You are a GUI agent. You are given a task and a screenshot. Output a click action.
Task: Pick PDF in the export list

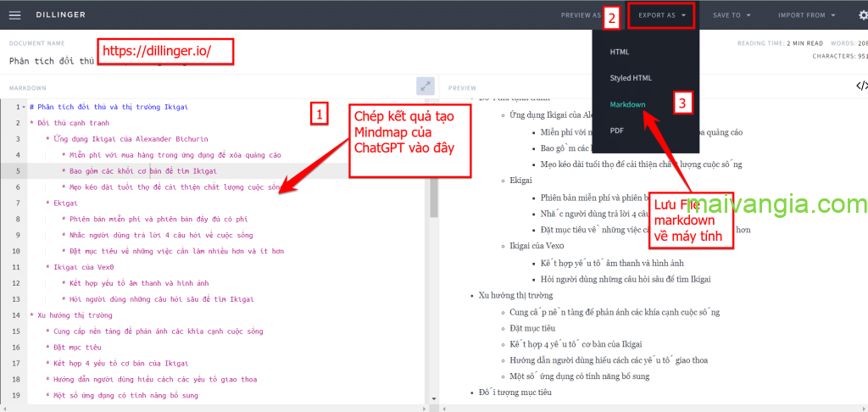[618, 131]
